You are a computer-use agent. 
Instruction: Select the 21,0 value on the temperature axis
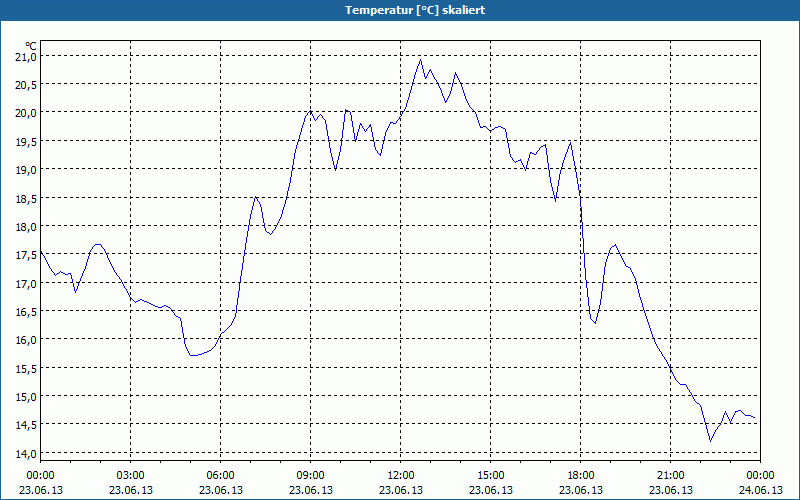tap(25, 57)
